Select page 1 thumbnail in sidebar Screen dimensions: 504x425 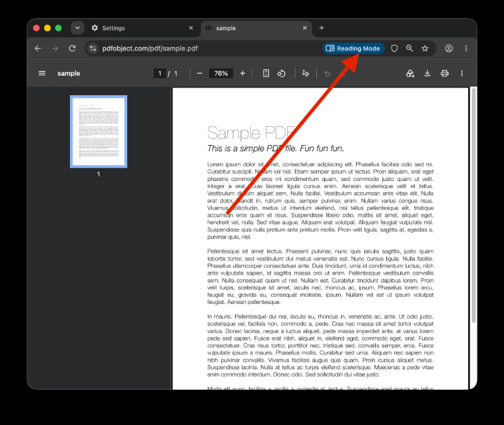point(99,132)
